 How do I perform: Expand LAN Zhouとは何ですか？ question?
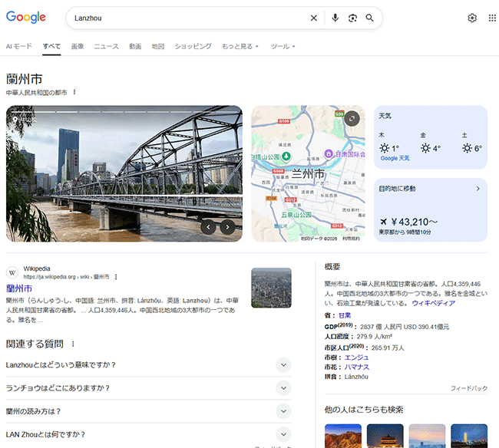coord(149,434)
